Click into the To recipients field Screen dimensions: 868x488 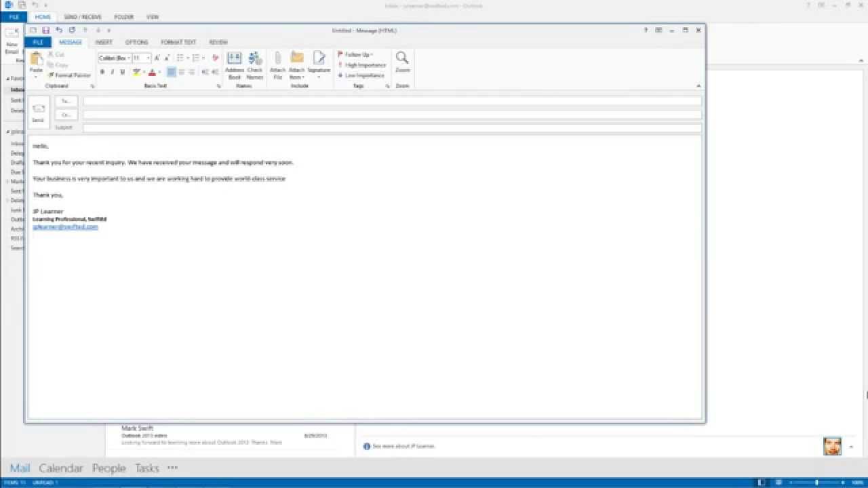[392, 101]
